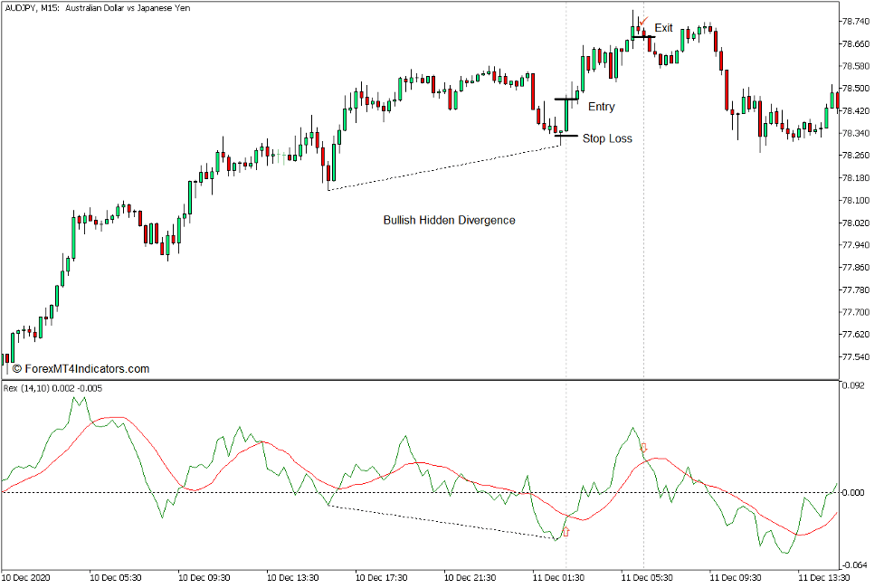
Task: Click the Exit text annotation
Action: tap(665, 27)
